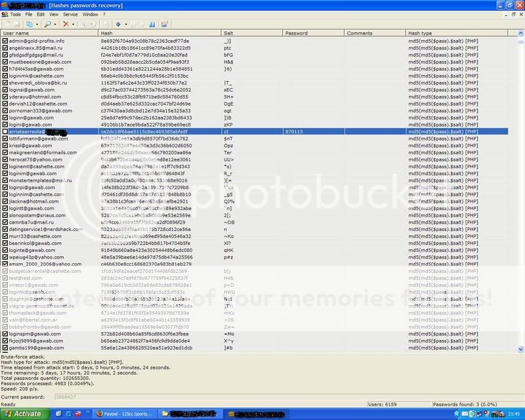This screenshot has width=525, height=420.
Task: Toggle checkbox for herocat75@yahoo.com
Action: point(5,159)
